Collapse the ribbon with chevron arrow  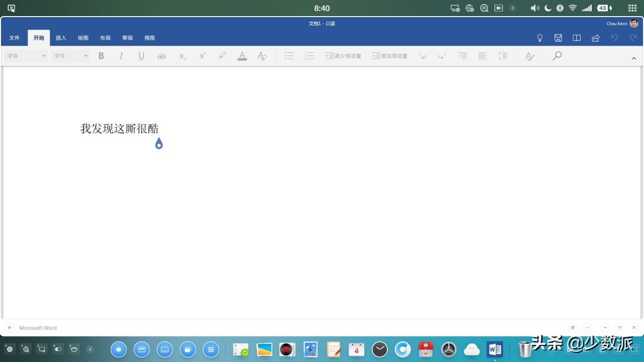tap(633, 58)
